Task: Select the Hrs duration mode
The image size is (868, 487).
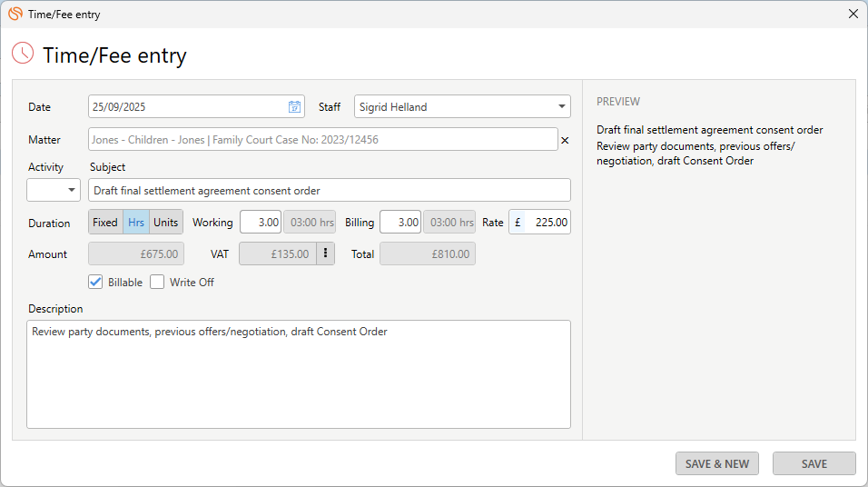Action: (136, 223)
